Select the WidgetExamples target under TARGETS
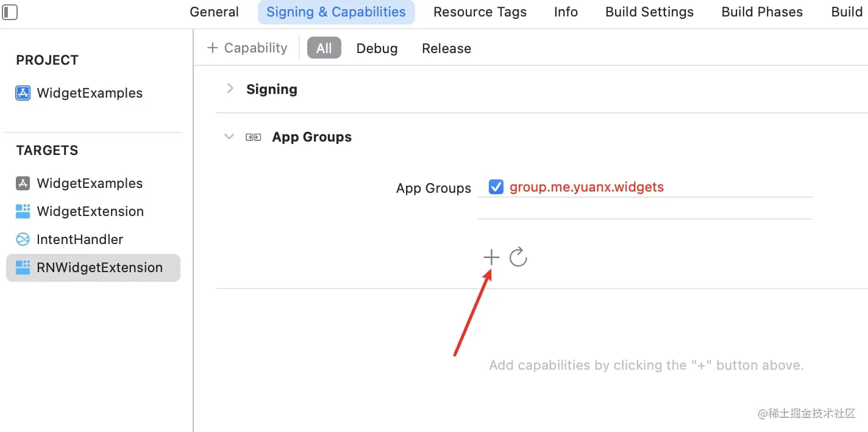The height and width of the screenshot is (432, 868). tap(89, 183)
